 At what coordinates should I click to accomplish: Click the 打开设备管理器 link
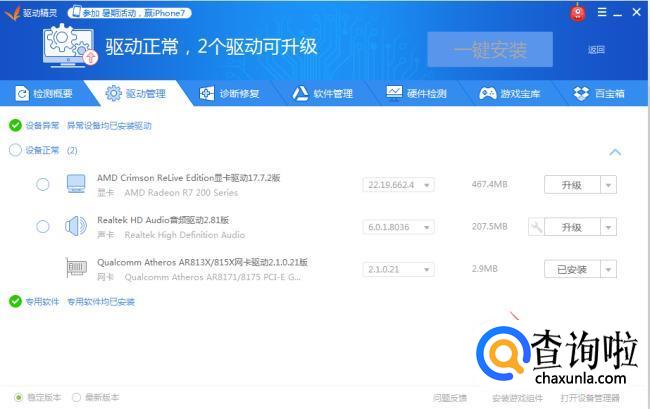coord(590,398)
